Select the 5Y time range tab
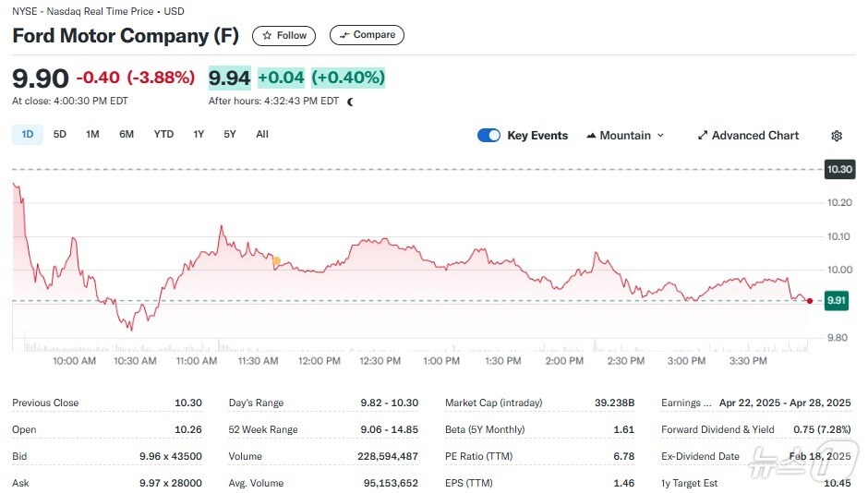 (x=230, y=135)
